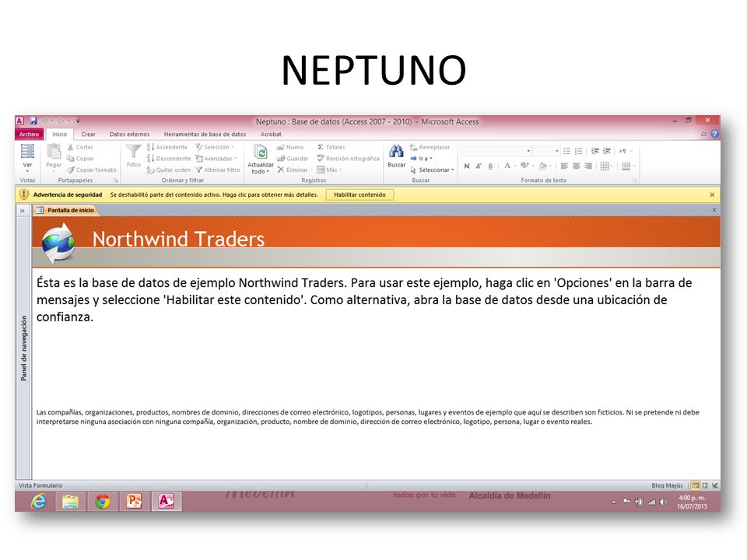Screen dimensions: 747x560
Task: Minimize the ribbon with the caret
Action: tap(703, 135)
